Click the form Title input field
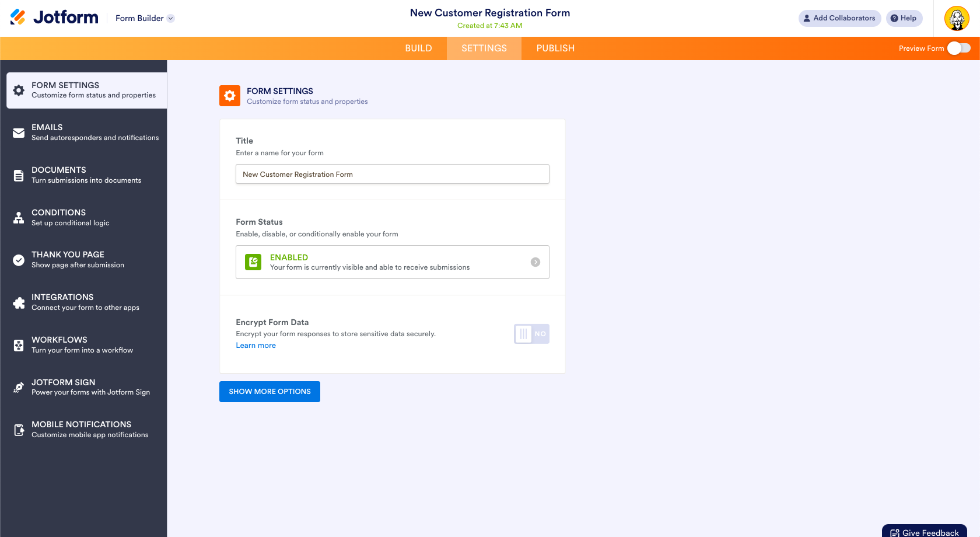Screen dimensions: 980x537 (x=392, y=174)
